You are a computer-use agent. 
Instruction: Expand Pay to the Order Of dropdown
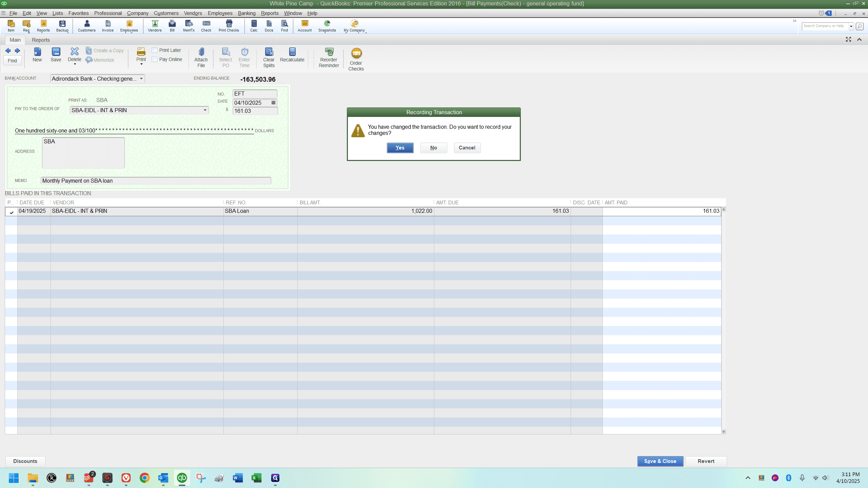point(205,110)
